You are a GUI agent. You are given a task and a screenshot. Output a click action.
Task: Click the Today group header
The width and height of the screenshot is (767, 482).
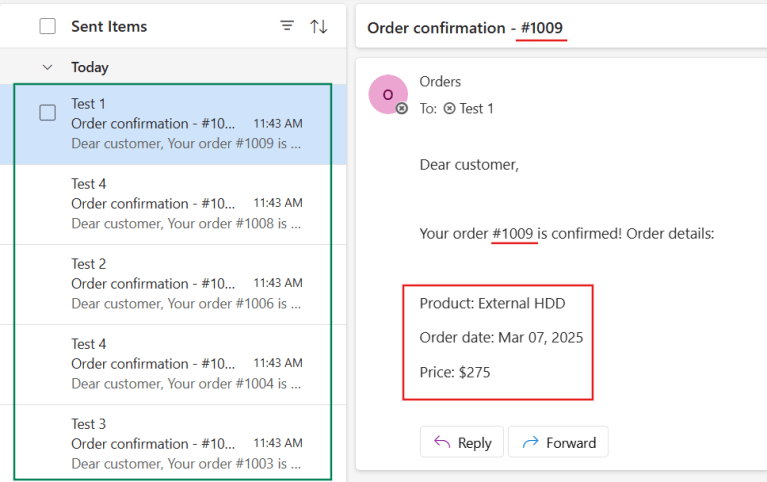click(90, 67)
